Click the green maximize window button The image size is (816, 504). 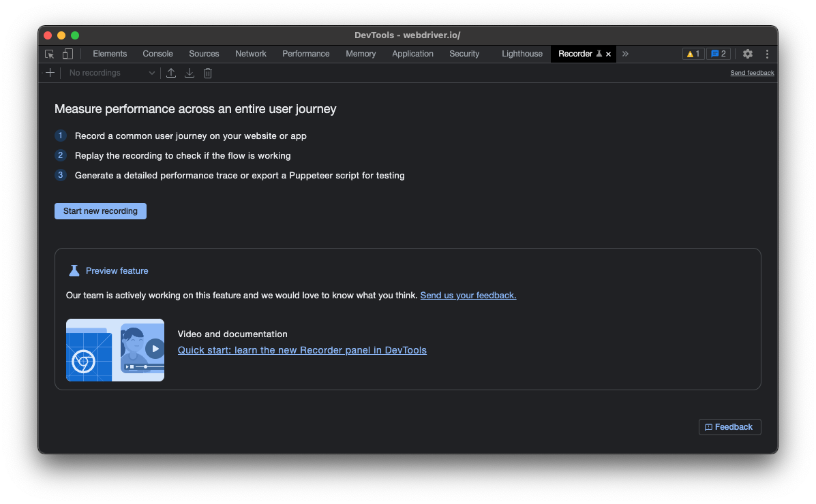[x=75, y=35]
